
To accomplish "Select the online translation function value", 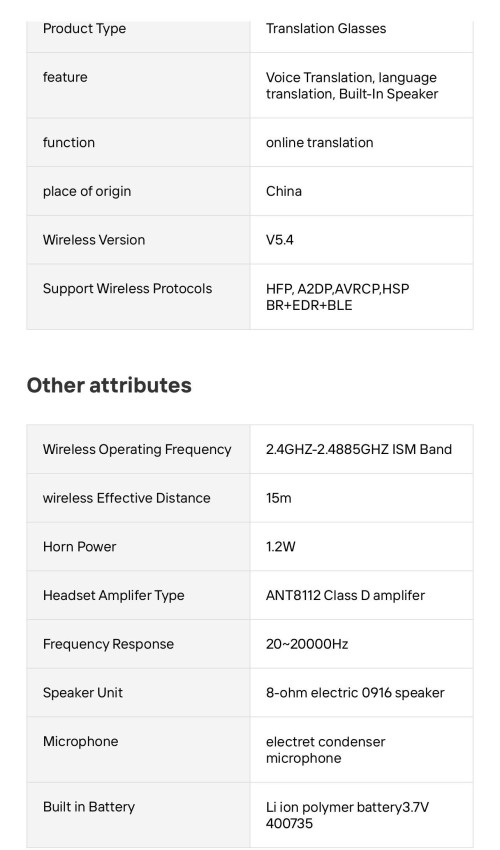I will (x=319, y=143).
